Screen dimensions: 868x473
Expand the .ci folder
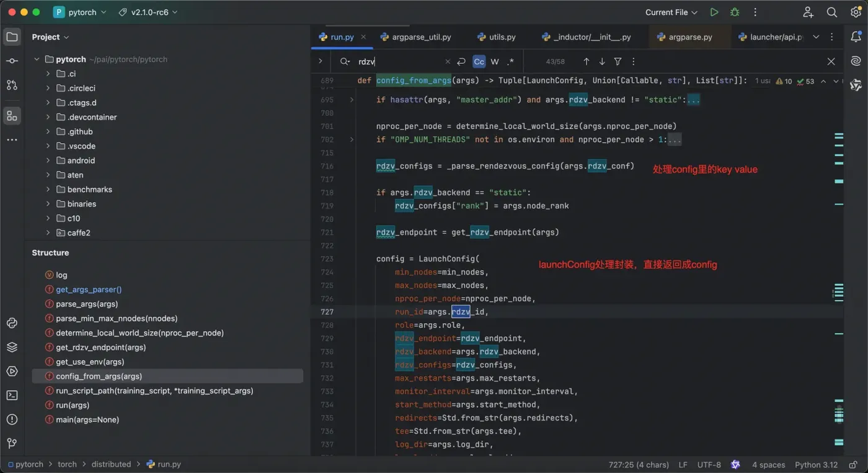[x=48, y=74]
